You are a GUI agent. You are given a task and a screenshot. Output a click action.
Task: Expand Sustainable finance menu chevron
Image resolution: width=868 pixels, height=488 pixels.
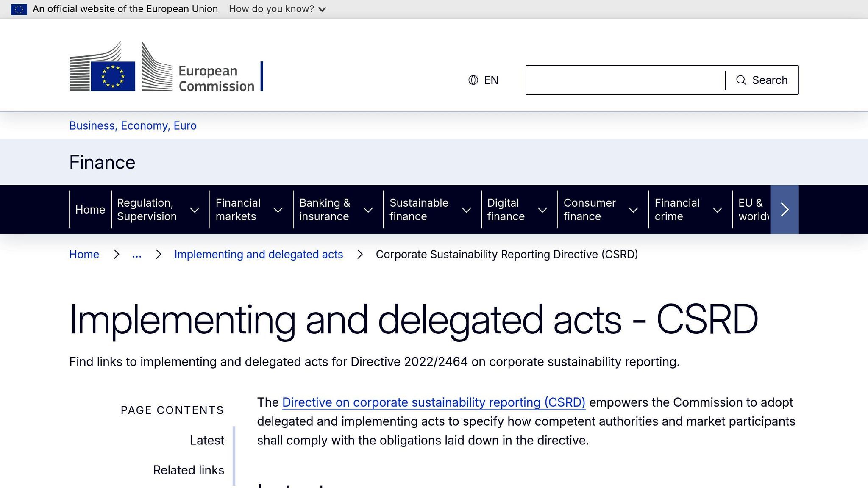[x=466, y=210]
